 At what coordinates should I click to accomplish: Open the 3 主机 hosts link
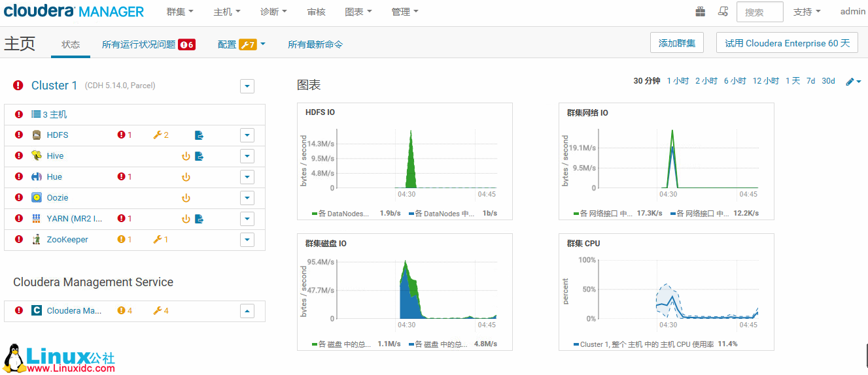click(55, 114)
